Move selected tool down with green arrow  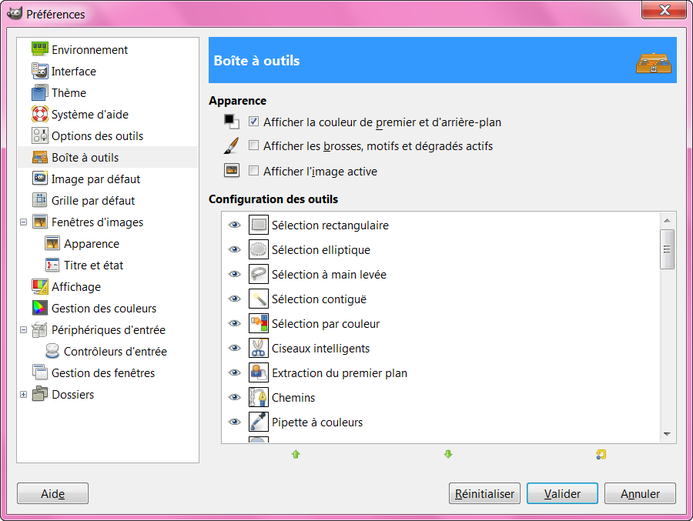point(448,454)
